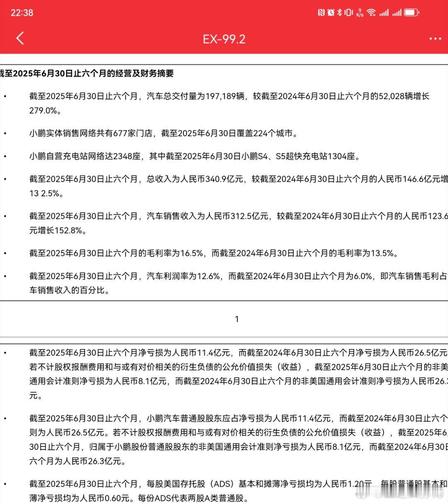Tap page number 1
The height and width of the screenshot is (503, 448).
(237, 319)
